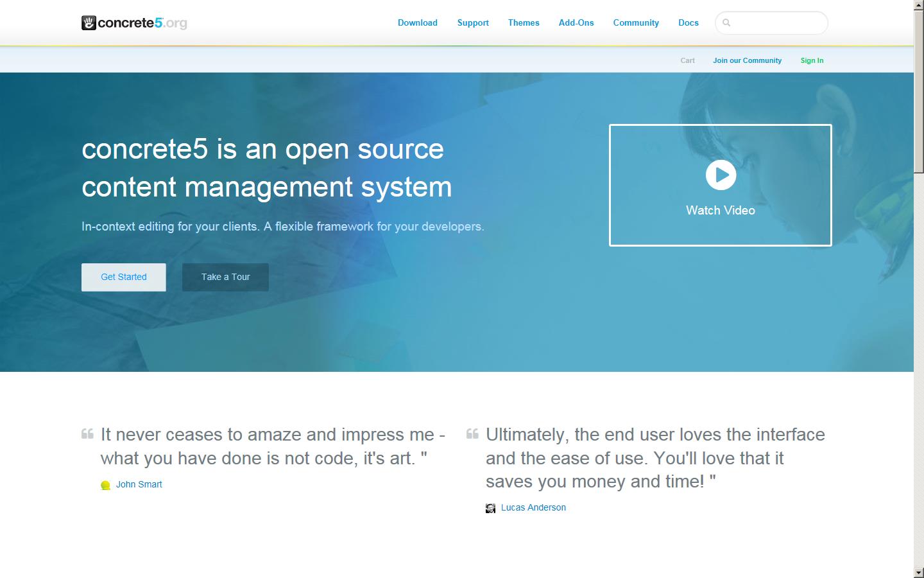924x578 pixels.
Task: Click the magnifier icon in search box
Action: pyautogui.click(x=726, y=23)
